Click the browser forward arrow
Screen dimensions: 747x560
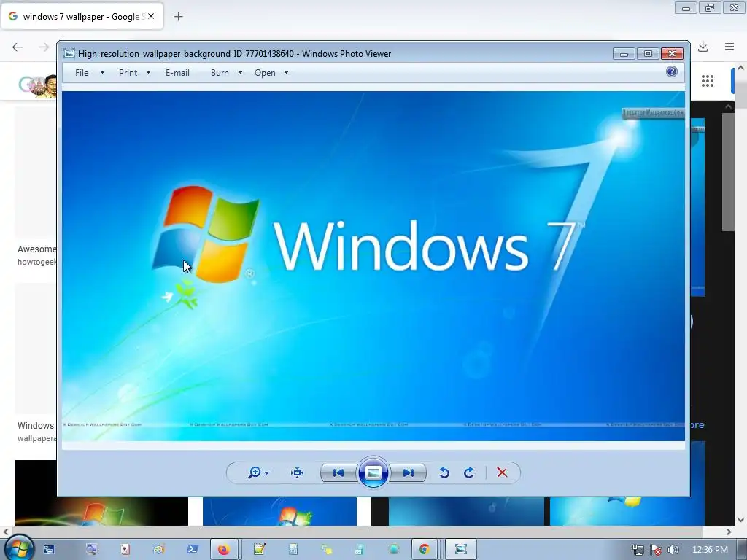[44, 47]
